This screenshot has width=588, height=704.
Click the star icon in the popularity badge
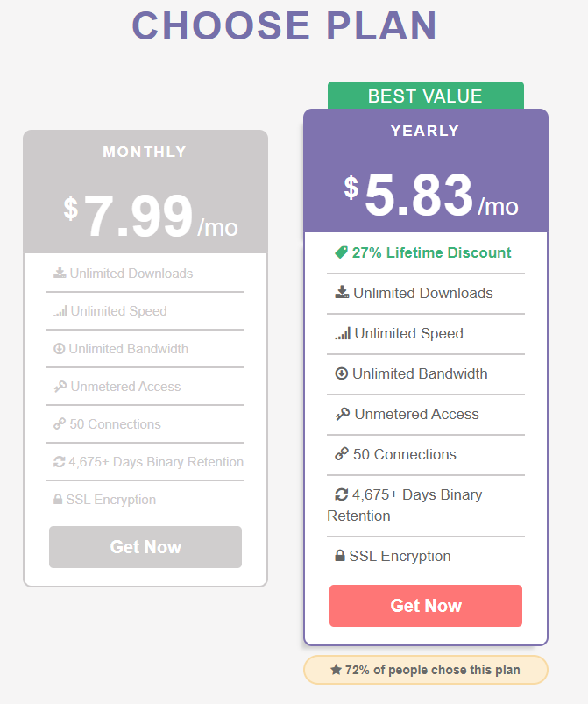(336, 670)
